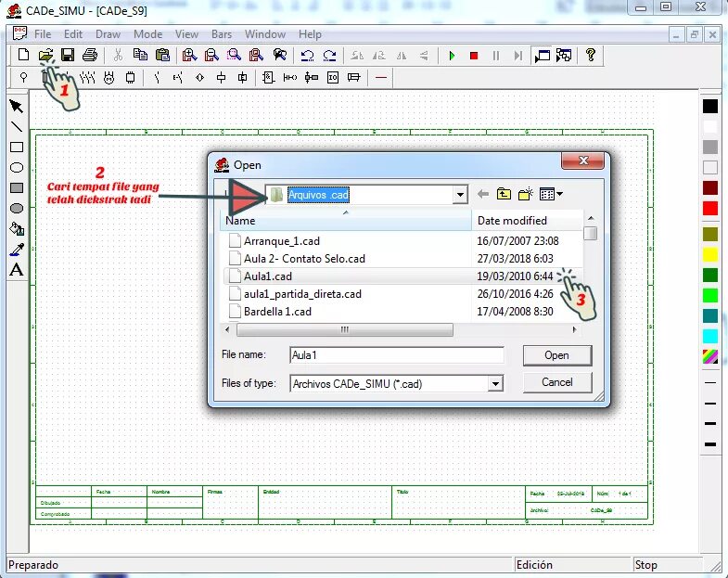Select file Arranque_1.cad

[281, 241]
